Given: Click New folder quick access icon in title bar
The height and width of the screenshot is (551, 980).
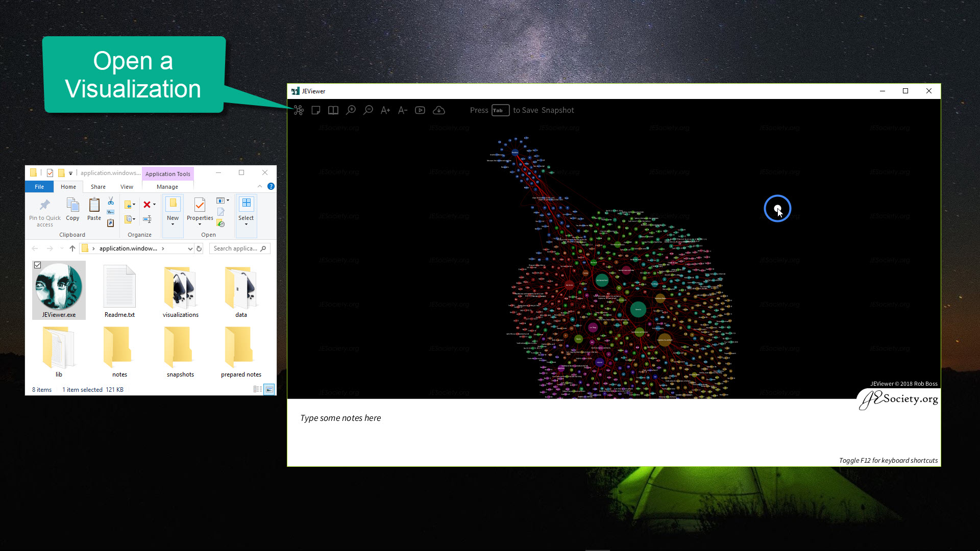Looking at the screenshot, I should [x=61, y=172].
